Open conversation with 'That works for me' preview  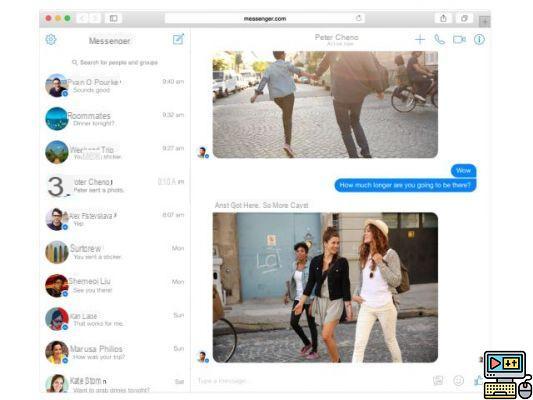(115, 319)
